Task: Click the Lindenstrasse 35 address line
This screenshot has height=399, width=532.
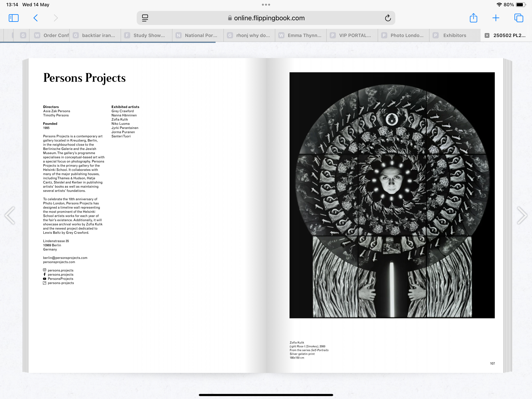Action: point(56,241)
